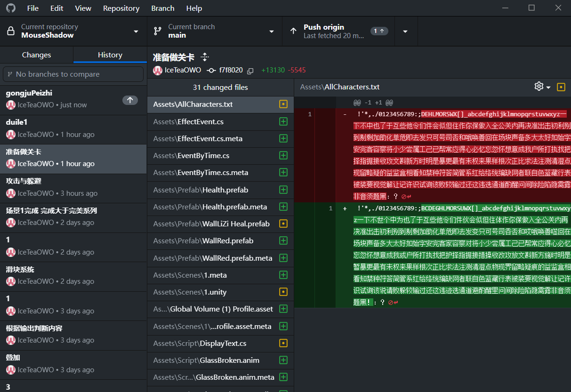This screenshot has height=392, width=571.
Task: Open diff settings gear icon
Action: (539, 87)
